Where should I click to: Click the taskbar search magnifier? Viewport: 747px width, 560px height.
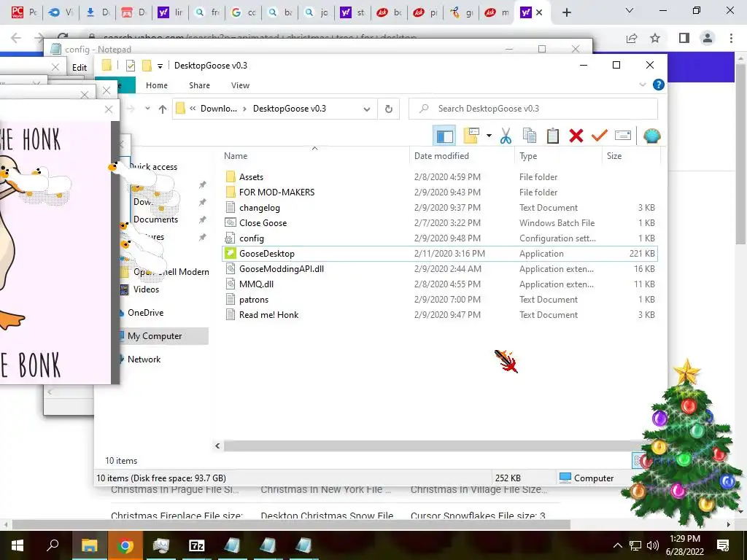(53, 545)
